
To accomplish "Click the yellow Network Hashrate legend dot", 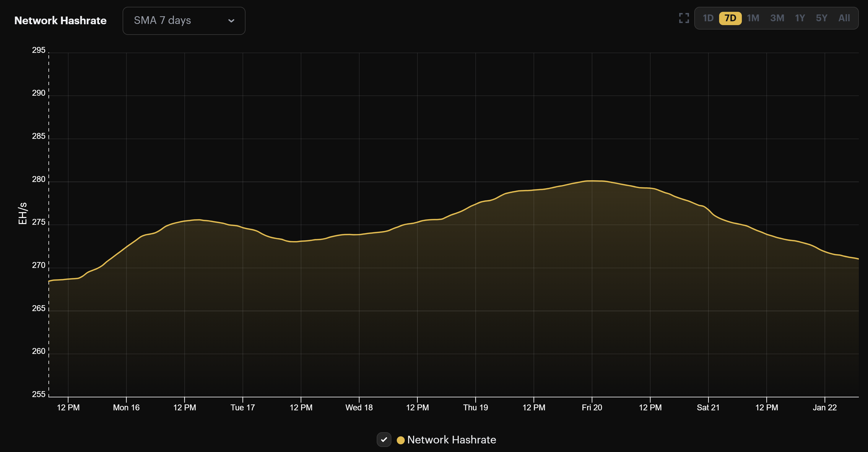I will click(400, 440).
